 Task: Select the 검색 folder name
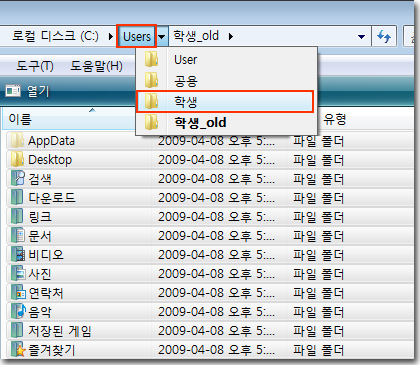click(40, 179)
